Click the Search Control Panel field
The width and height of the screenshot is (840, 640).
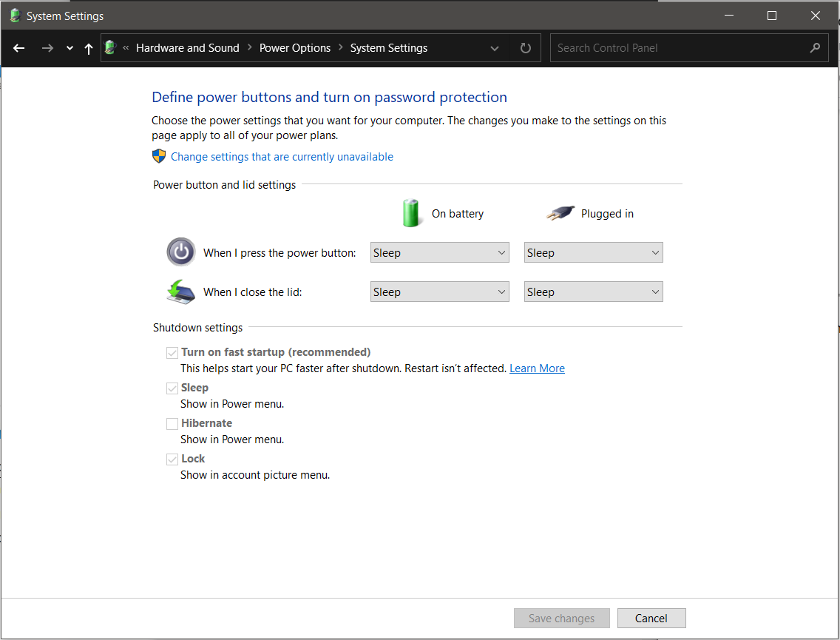689,48
